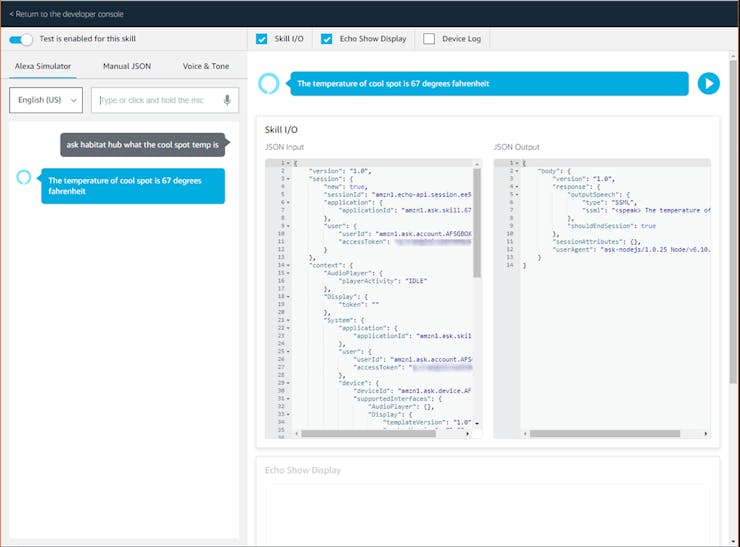Screen dimensions: 740x547
Task: Switch to the Manual JSON tab
Action: pyautogui.click(x=127, y=66)
